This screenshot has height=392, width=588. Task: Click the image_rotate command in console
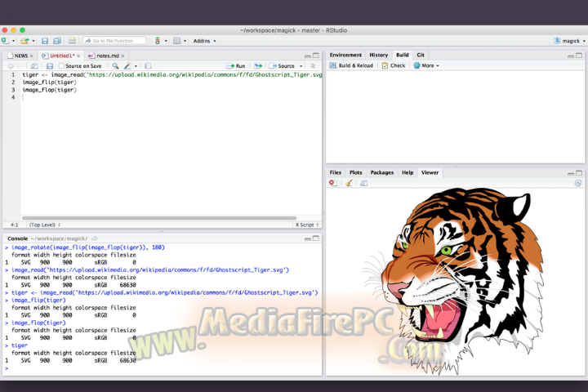(87, 247)
